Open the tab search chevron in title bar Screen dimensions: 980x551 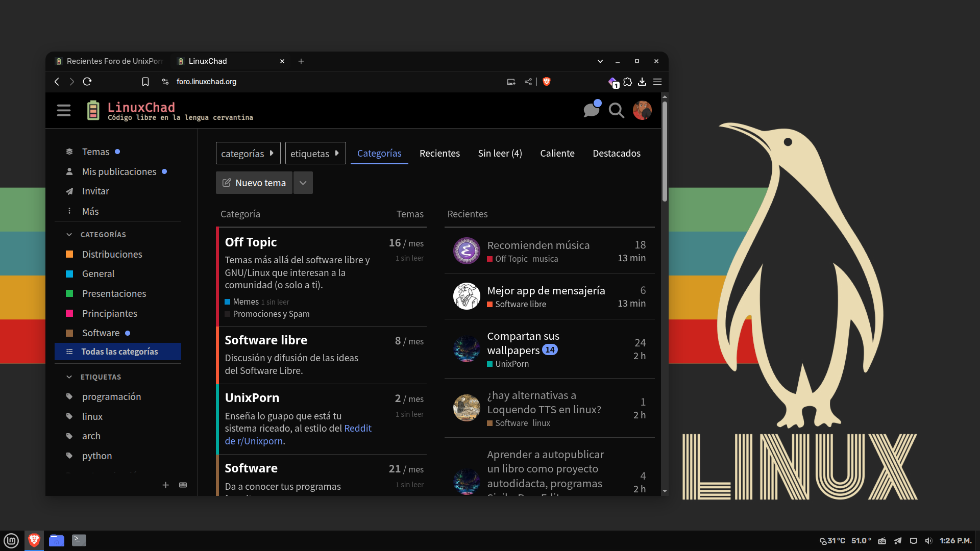click(600, 61)
